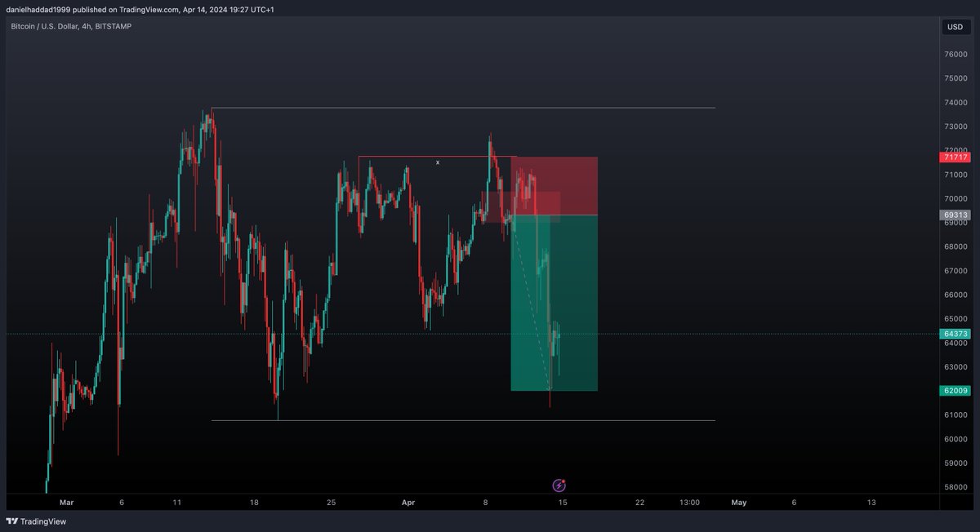Select the 64373 current price tag

point(955,334)
